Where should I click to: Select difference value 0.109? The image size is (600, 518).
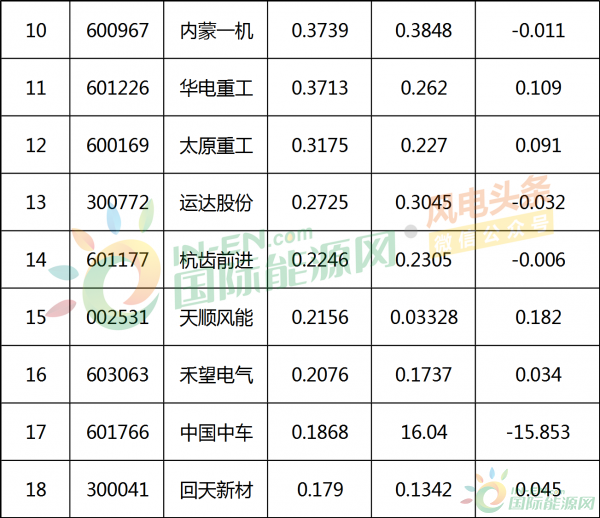click(x=538, y=88)
